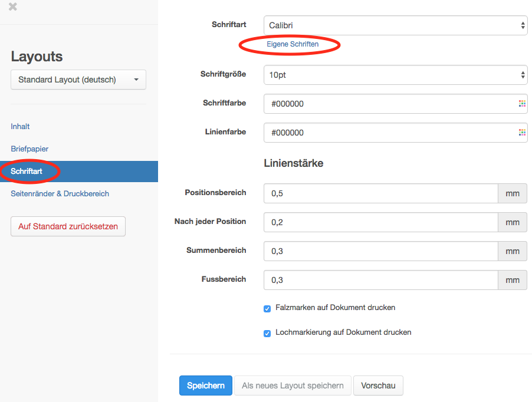This screenshot has height=402, width=532.
Task: Select the Inhalt menu item
Action: coord(20,126)
